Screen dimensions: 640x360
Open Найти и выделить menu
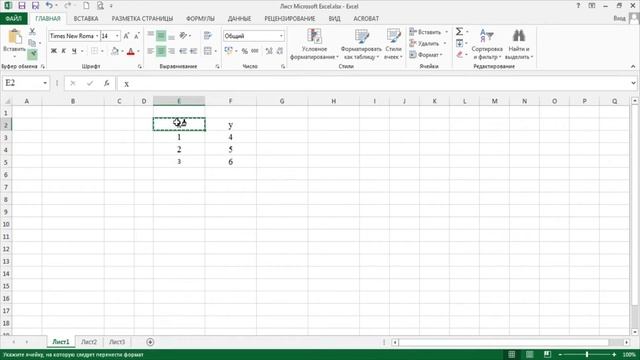coord(519,44)
